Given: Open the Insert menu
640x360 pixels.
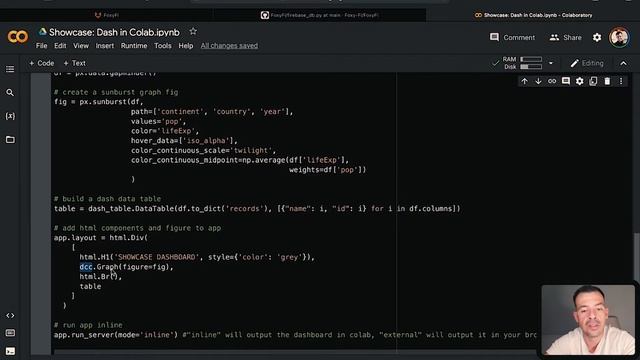Looking at the screenshot, I should [x=105, y=46].
